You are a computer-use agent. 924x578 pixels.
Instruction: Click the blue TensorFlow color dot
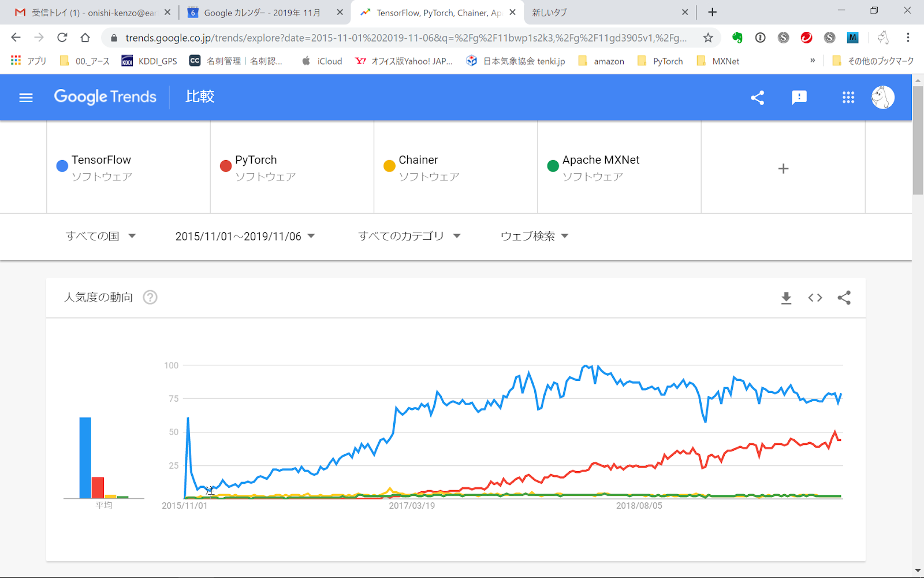point(62,166)
